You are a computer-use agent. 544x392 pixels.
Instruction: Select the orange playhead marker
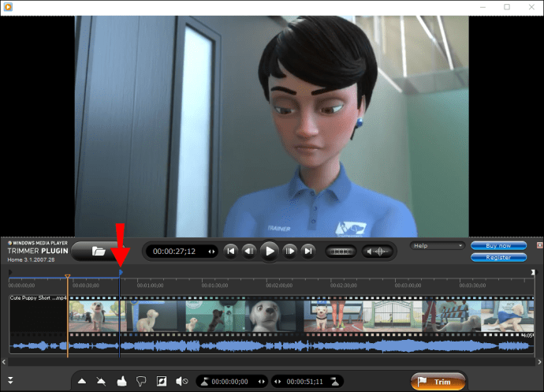coord(67,276)
